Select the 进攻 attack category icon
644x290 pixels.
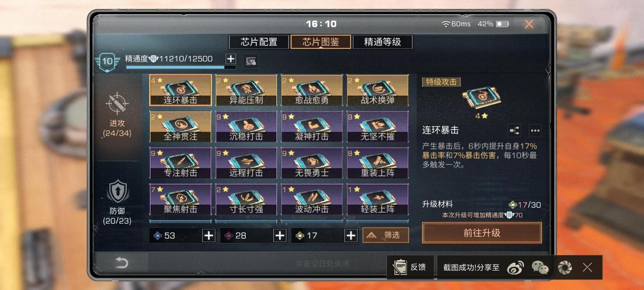click(118, 104)
